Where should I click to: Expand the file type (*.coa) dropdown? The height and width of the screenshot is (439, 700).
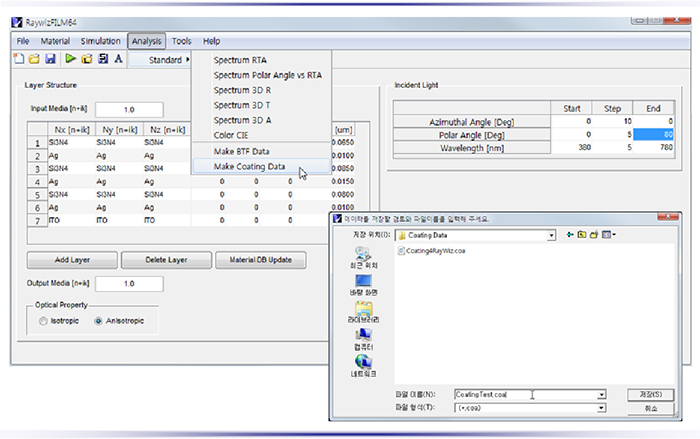click(601, 409)
